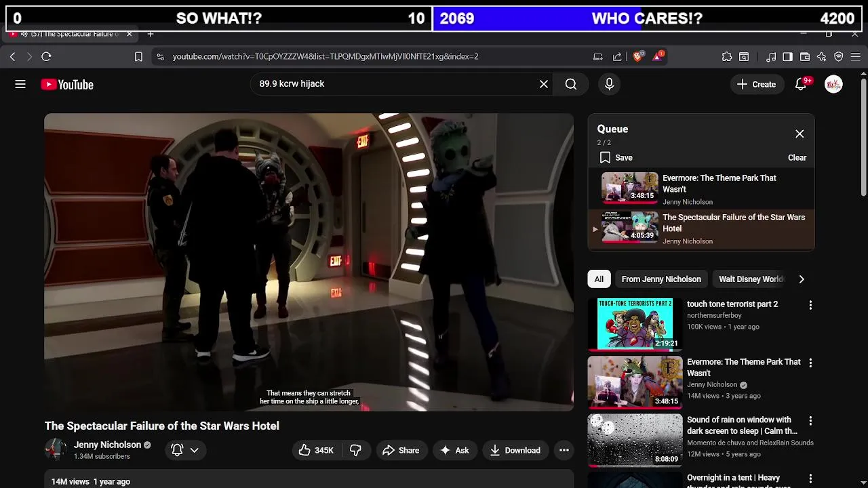Clear the queue
Viewport: 868px width, 488px height.
pos(797,157)
